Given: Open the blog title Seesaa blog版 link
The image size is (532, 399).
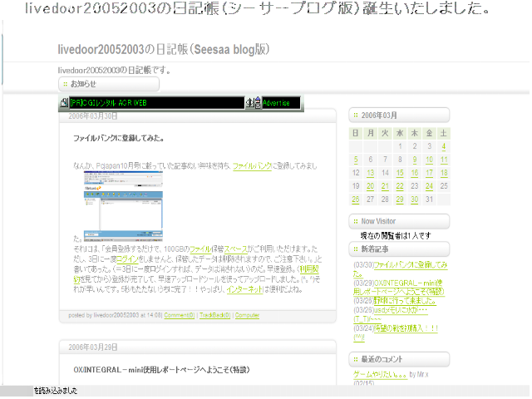Looking at the screenshot, I should (x=164, y=50).
